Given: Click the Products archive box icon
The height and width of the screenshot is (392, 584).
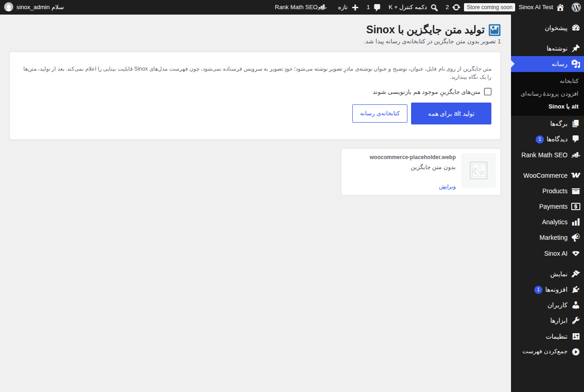Looking at the screenshot, I should point(576,191).
